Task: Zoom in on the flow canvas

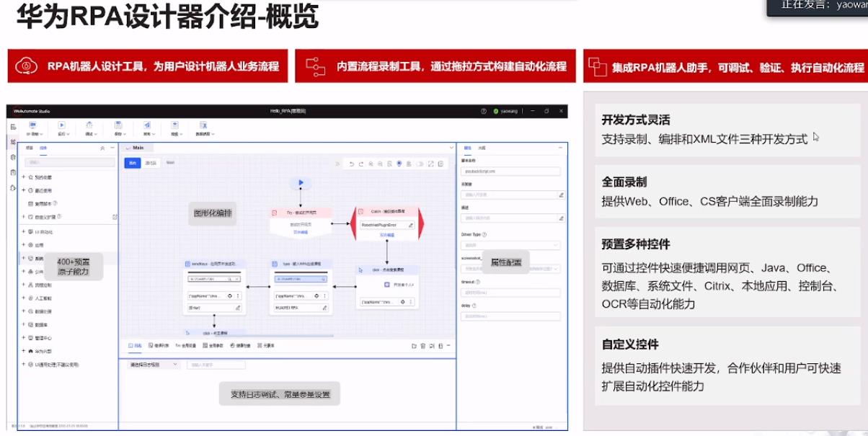Action: point(371,164)
